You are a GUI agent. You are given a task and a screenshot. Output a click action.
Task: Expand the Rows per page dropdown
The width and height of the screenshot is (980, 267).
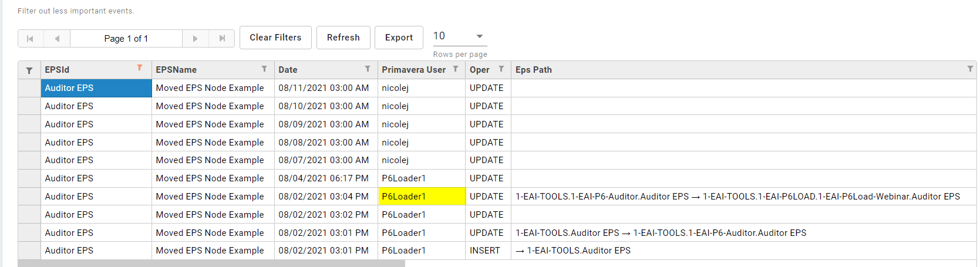479,36
